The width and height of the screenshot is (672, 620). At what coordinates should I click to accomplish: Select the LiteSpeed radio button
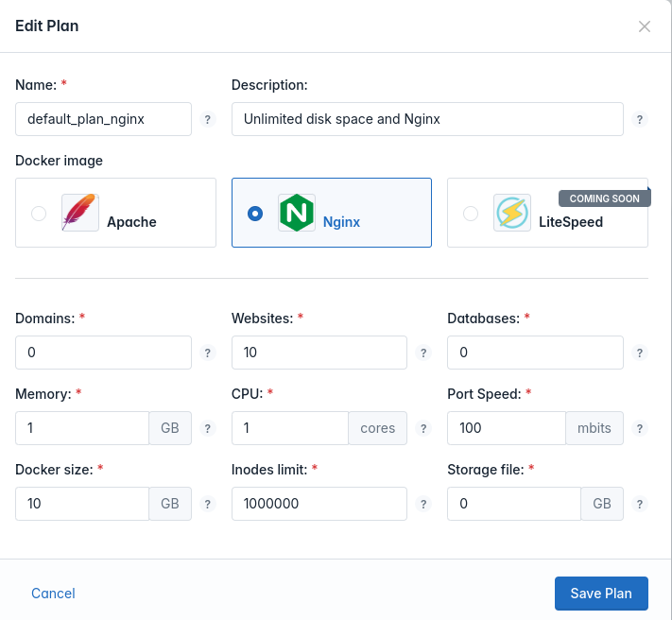[x=471, y=213]
